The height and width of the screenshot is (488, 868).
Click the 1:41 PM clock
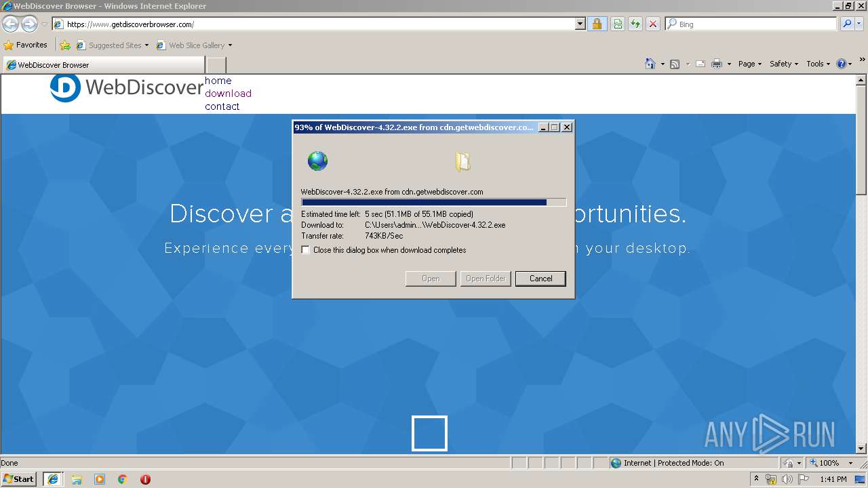click(x=833, y=479)
